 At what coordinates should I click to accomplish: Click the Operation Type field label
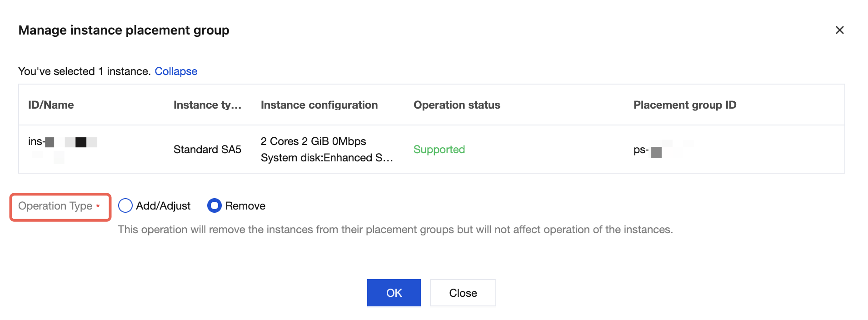coord(55,206)
